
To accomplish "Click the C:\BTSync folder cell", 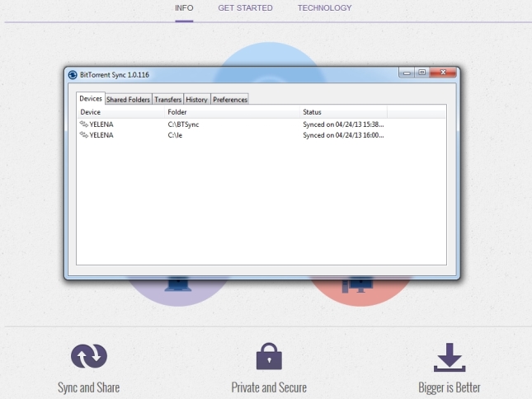I will point(183,124).
